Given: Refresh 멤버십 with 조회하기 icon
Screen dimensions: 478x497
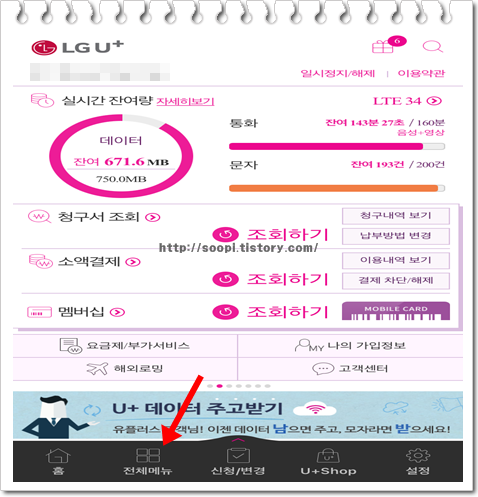Looking at the screenshot, I should pyautogui.click(x=225, y=312).
